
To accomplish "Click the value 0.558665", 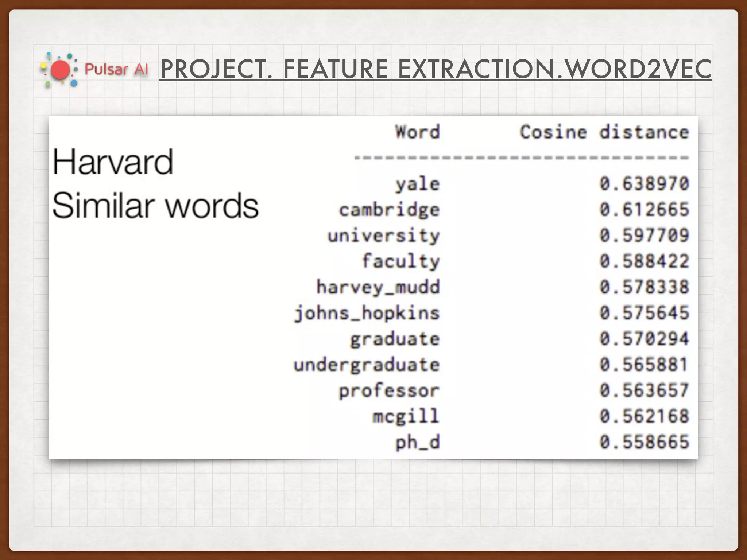I will 644,442.
